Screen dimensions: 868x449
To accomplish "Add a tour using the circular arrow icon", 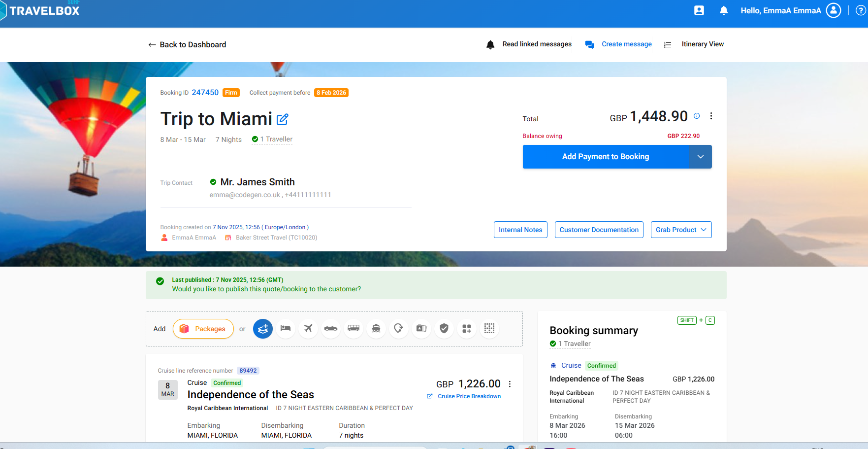I will tap(399, 329).
